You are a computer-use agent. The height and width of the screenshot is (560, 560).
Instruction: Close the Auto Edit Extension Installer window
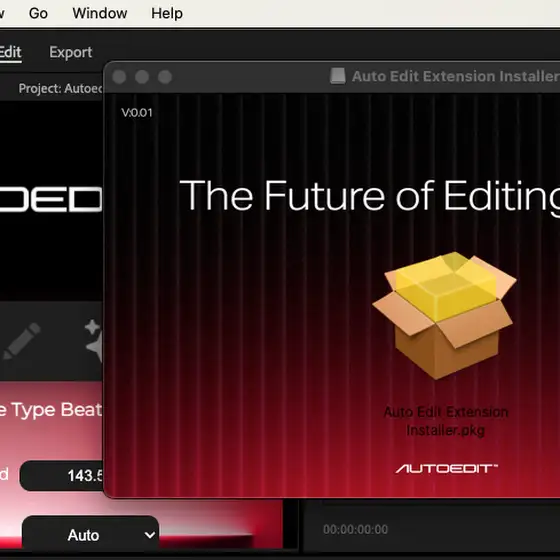pos(119,77)
